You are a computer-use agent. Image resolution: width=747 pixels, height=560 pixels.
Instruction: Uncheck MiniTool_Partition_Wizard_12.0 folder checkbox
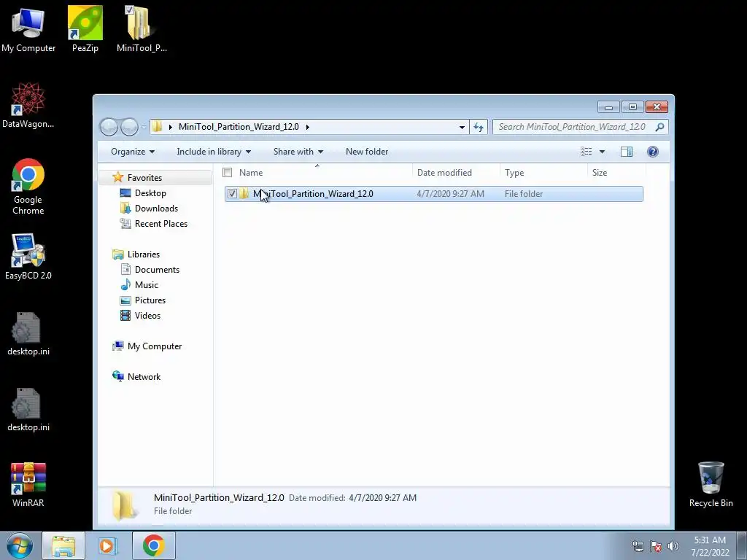click(232, 193)
